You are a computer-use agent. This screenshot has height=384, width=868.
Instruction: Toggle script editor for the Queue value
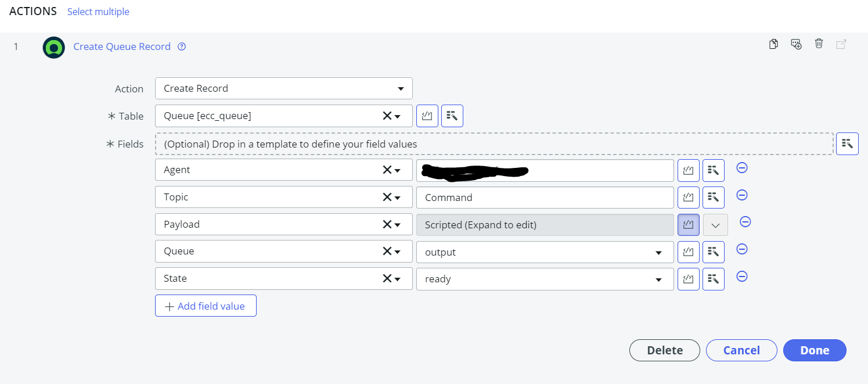tap(688, 252)
